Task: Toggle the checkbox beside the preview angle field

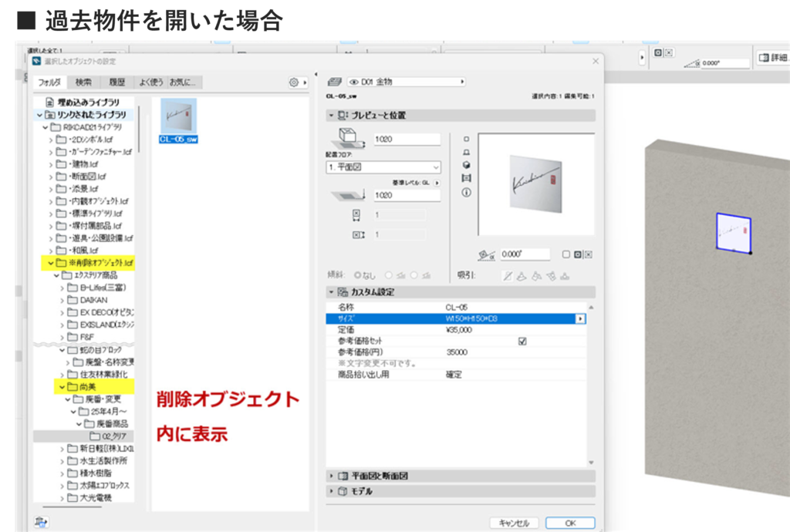Action: click(565, 254)
